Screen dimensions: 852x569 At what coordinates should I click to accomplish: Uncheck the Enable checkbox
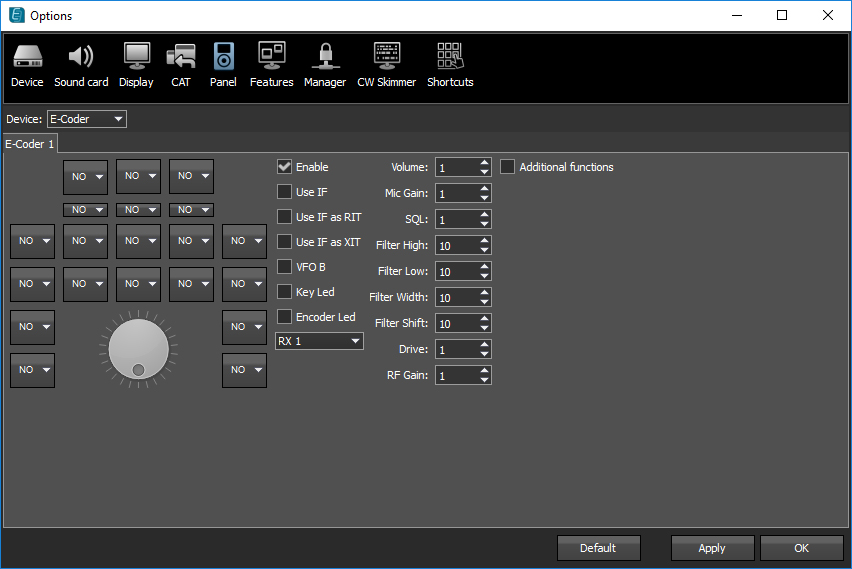285,167
